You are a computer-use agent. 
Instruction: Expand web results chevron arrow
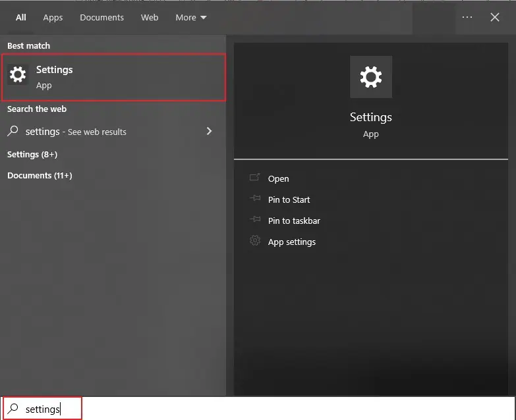tap(209, 131)
